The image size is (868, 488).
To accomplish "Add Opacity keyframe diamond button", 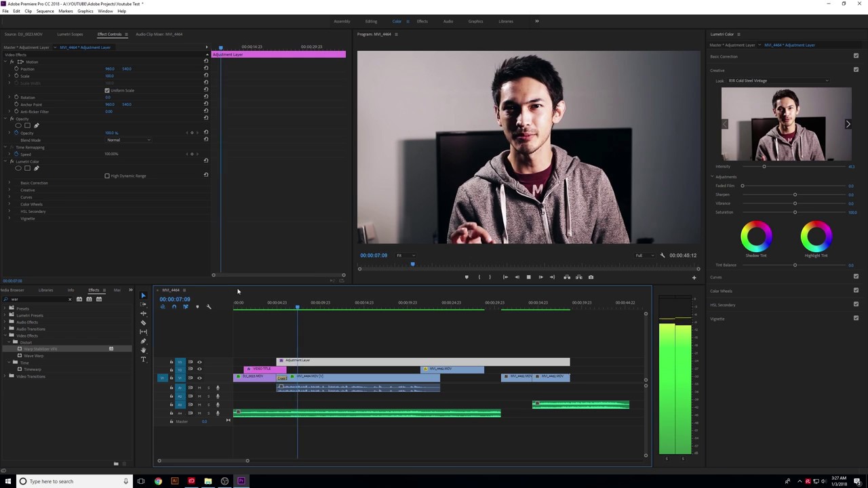I will pos(192,133).
